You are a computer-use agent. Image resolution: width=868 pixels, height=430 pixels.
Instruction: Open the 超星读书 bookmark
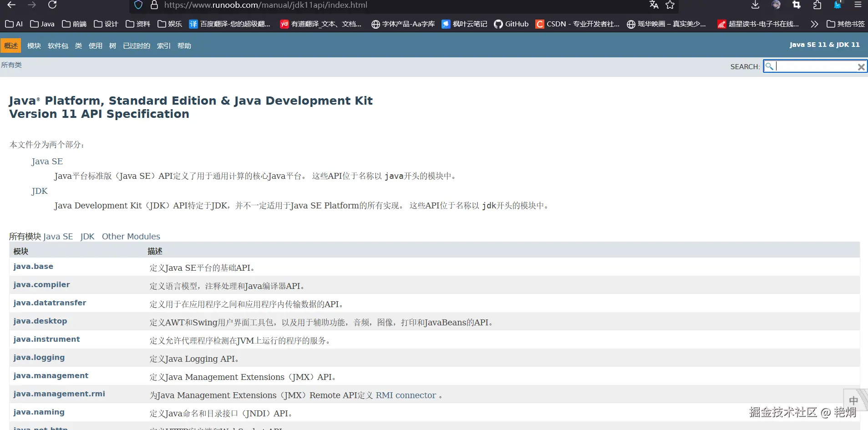pos(758,24)
